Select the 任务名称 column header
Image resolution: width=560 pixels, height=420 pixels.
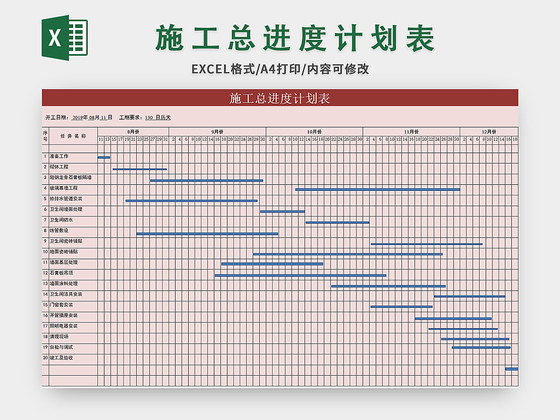tap(73, 136)
